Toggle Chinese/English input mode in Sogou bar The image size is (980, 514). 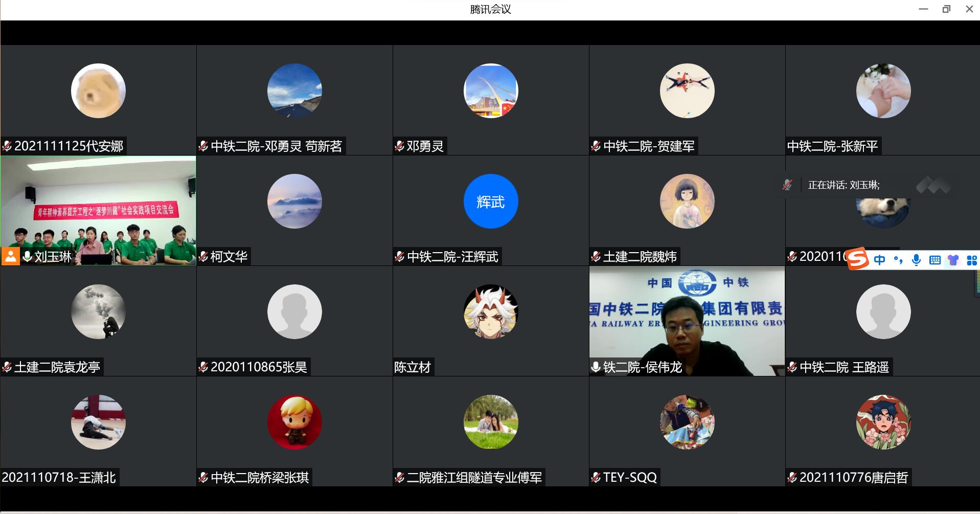[x=879, y=260]
